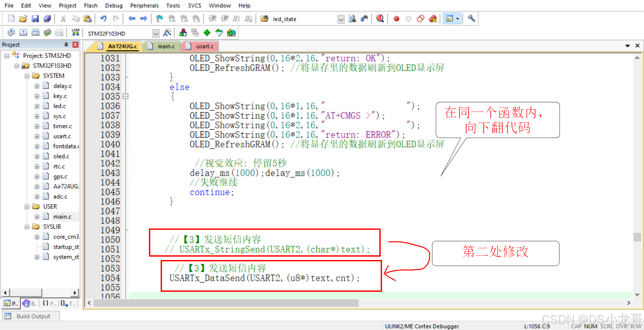Click the Open file folder icon
644x330 pixels.
point(23,19)
